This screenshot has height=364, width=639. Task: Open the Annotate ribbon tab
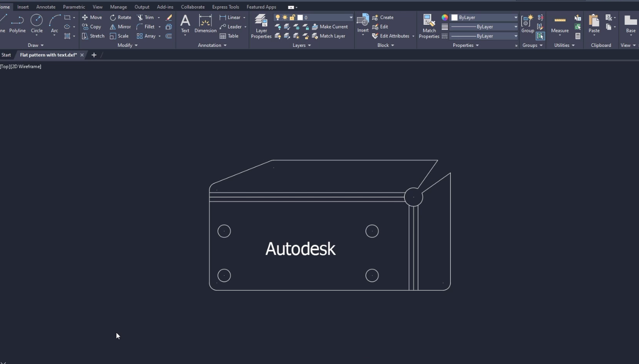pyautogui.click(x=46, y=7)
